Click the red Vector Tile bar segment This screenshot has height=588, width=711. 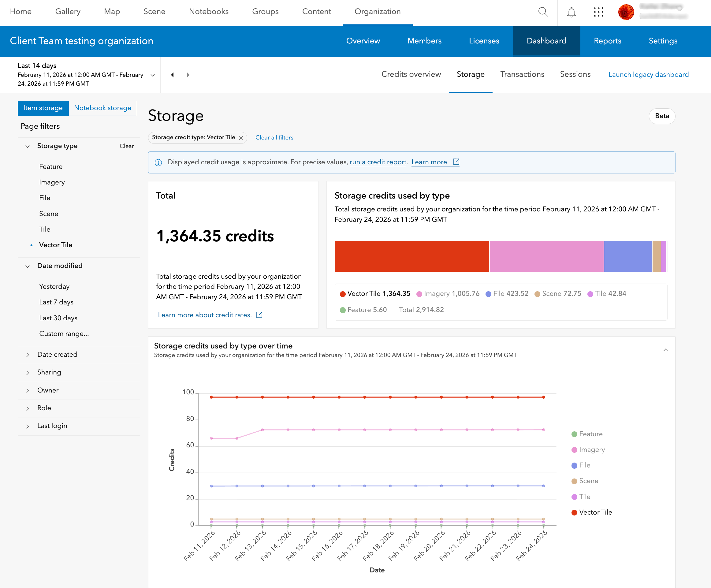[412, 256]
